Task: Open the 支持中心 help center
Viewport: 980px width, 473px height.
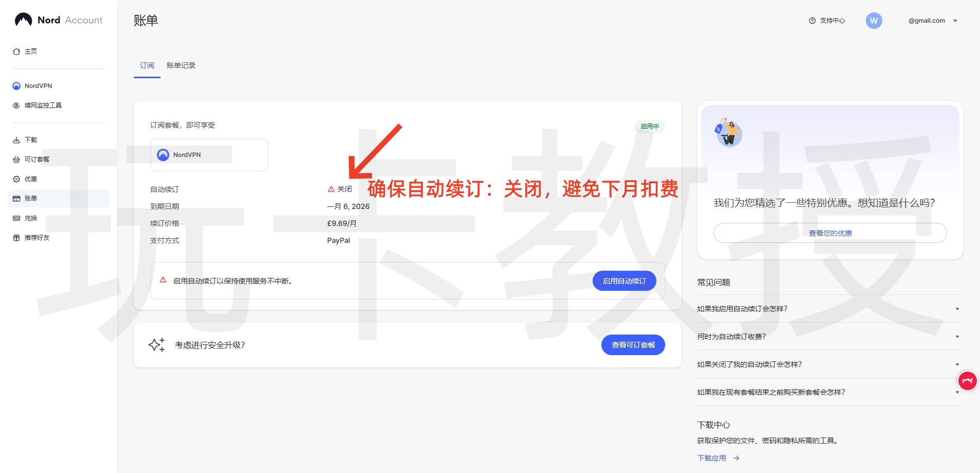Action: 827,21
